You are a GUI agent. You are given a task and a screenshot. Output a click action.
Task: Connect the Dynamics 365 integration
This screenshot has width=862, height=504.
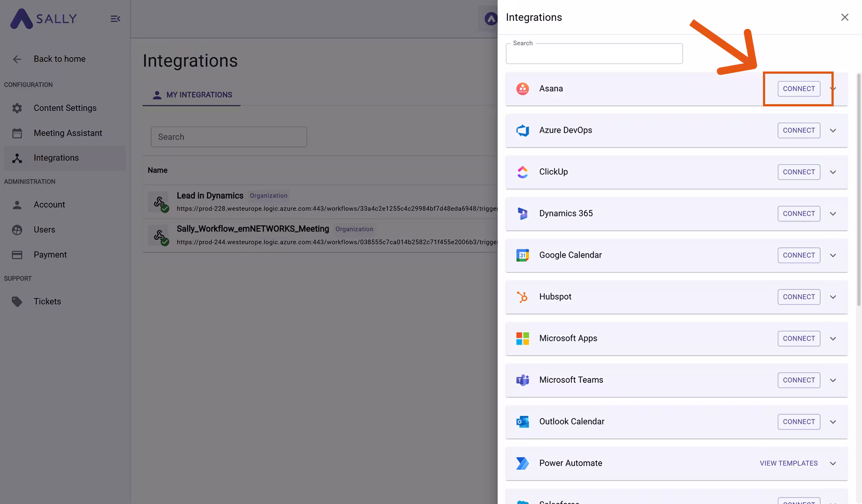click(799, 214)
